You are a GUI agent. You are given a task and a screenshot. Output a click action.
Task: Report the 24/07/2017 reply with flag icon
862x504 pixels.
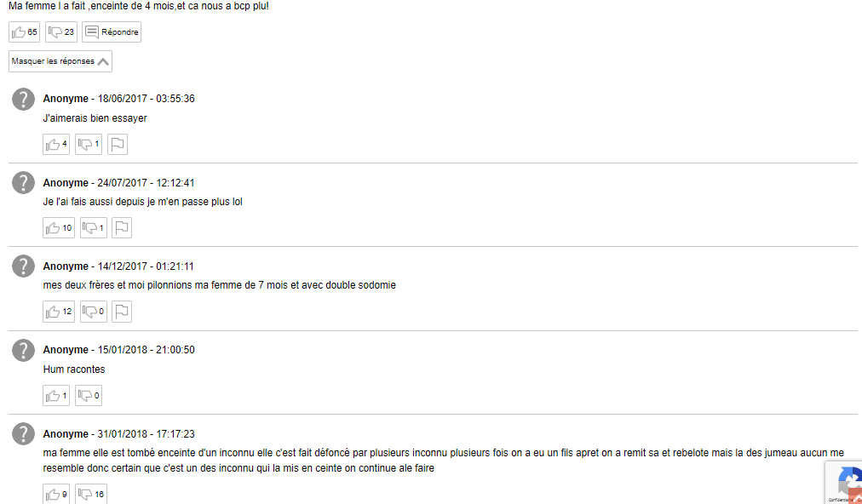pyautogui.click(x=122, y=227)
